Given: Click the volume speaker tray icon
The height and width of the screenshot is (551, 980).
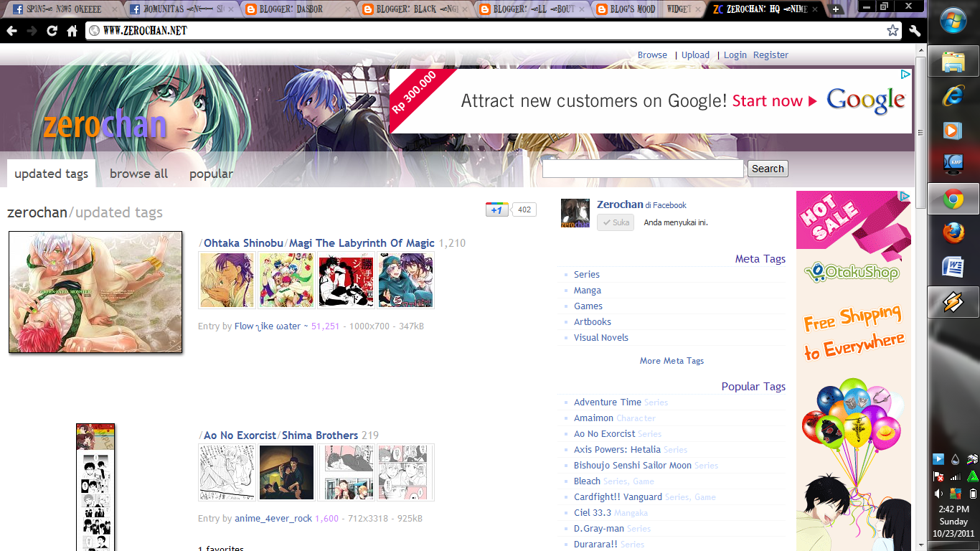Looking at the screenshot, I should [x=938, y=494].
